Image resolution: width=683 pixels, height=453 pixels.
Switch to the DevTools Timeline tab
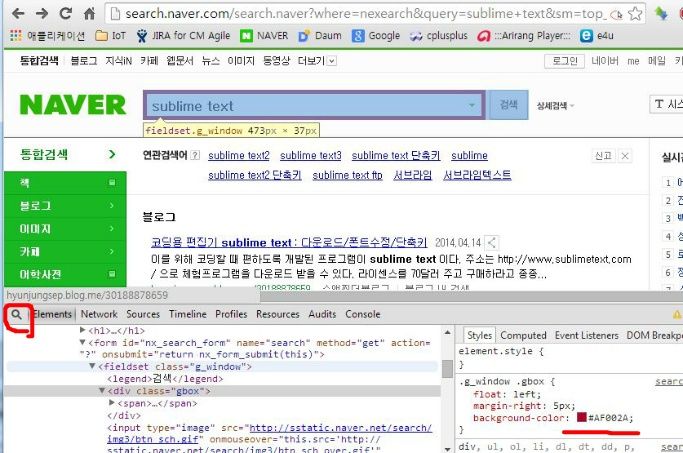[x=188, y=314]
